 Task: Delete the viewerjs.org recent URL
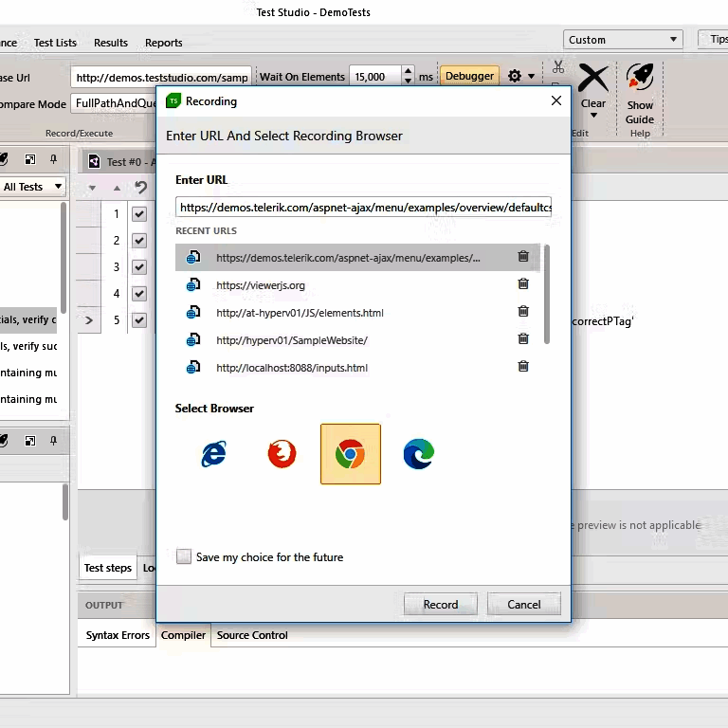coord(523,284)
